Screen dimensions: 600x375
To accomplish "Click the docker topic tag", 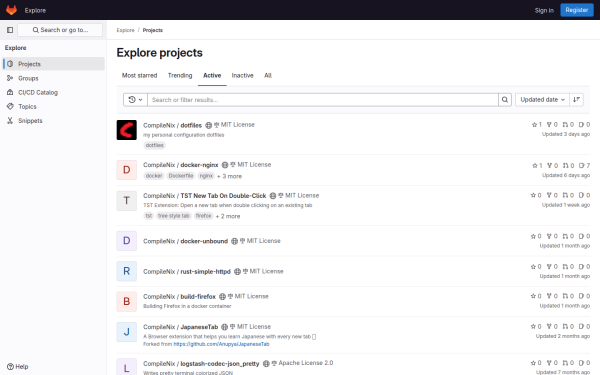I will click(154, 176).
